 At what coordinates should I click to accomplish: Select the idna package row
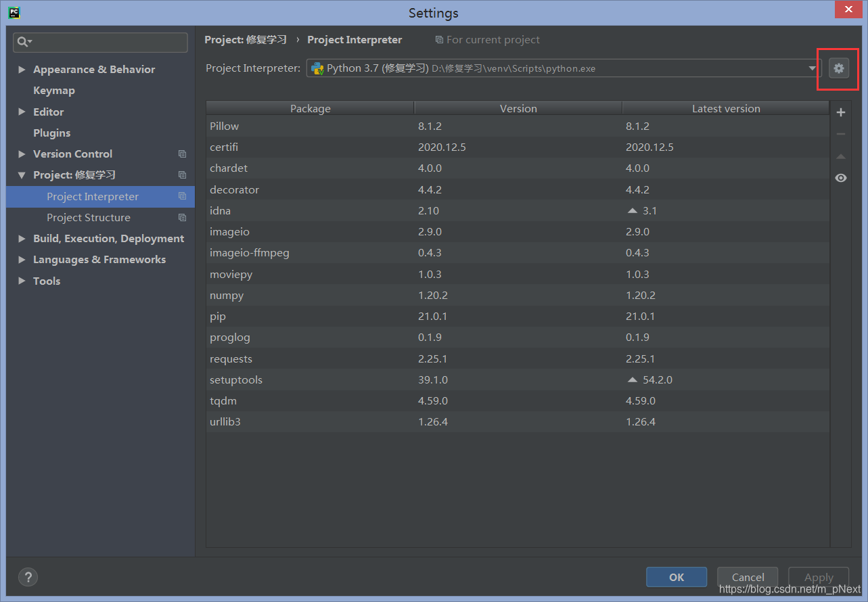[518, 211]
